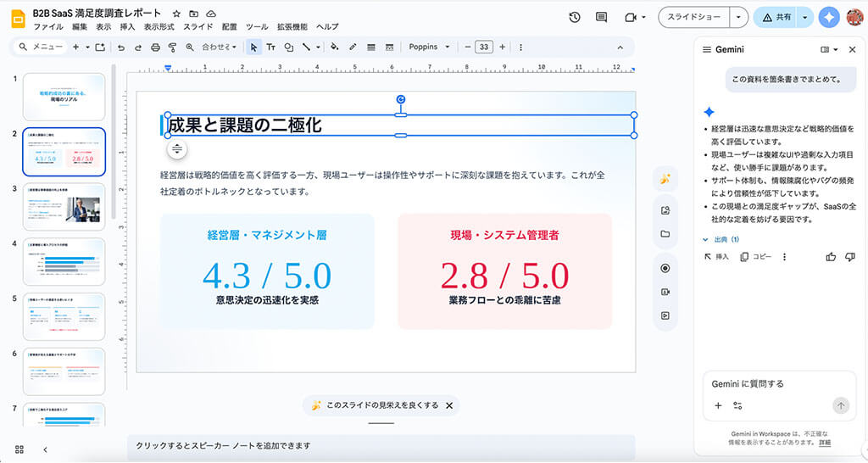Open more toolbar options three dots
The height and width of the screenshot is (463, 868).
click(520, 47)
